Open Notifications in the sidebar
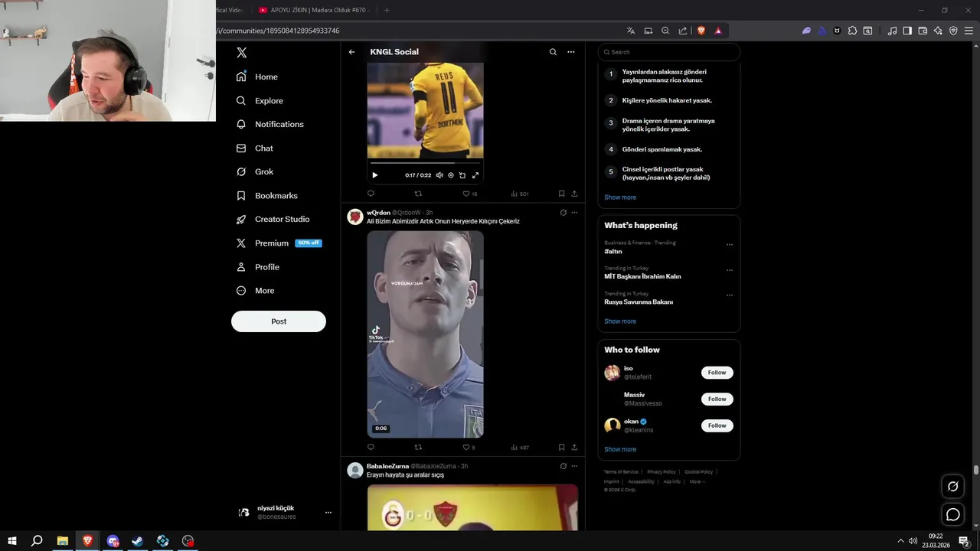 click(x=270, y=124)
